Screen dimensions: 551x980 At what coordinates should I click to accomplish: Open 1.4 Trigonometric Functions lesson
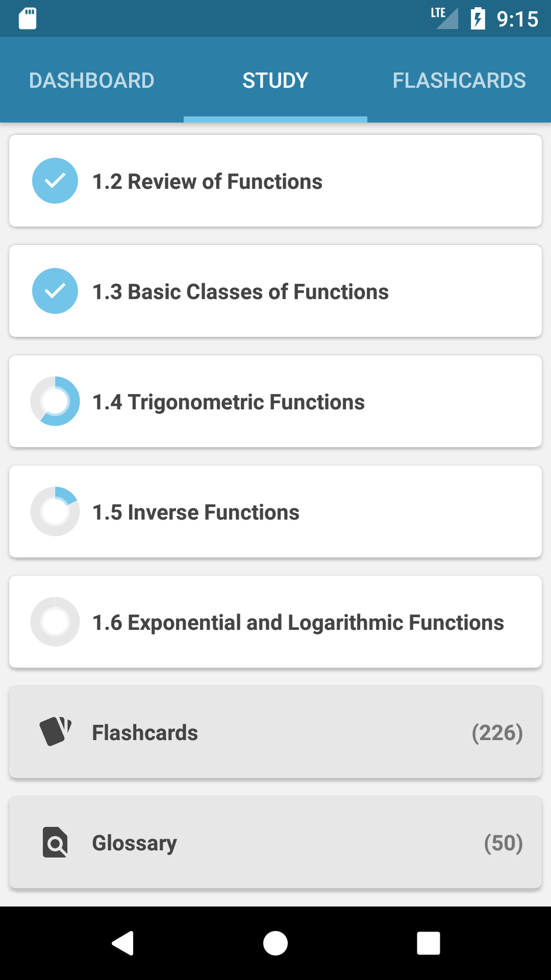click(275, 401)
